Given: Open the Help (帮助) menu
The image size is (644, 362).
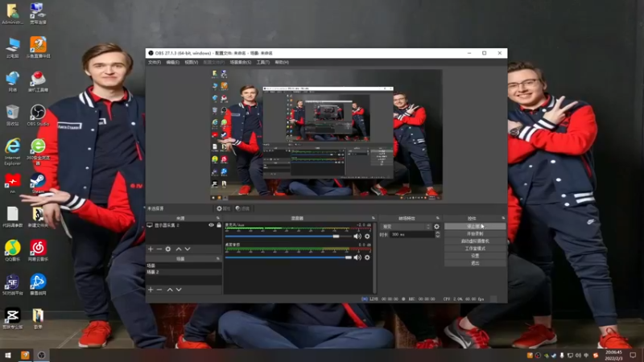Looking at the screenshot, I should pos(282,63).
